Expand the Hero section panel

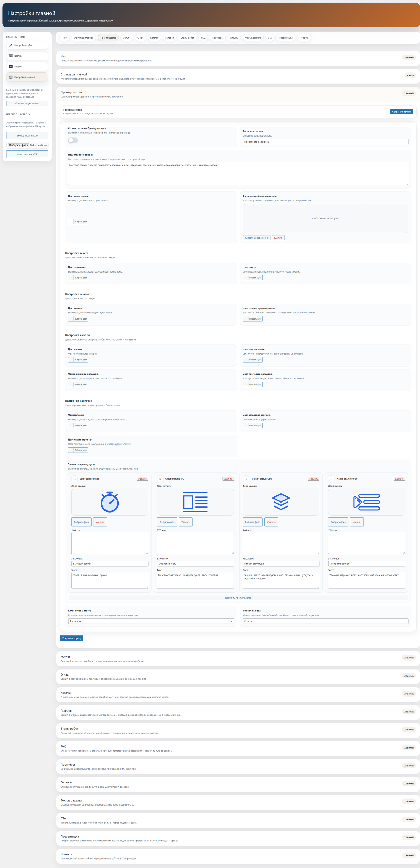click(238, 58)
